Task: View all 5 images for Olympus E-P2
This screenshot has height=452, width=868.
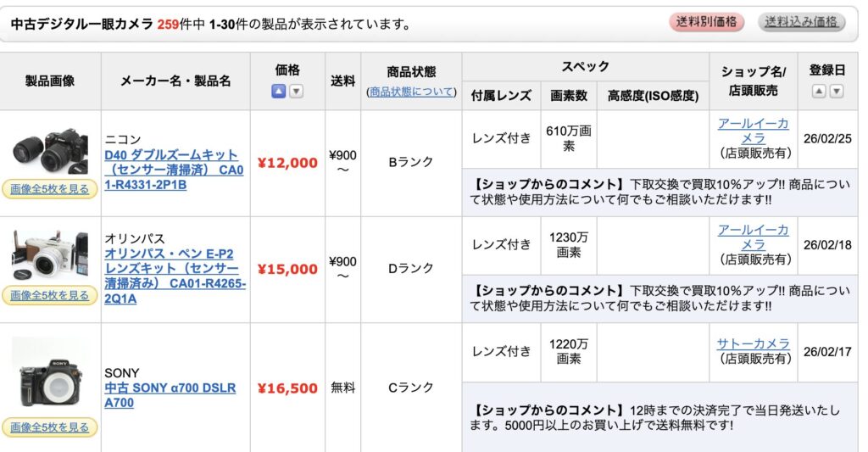Action: point(50,295)
